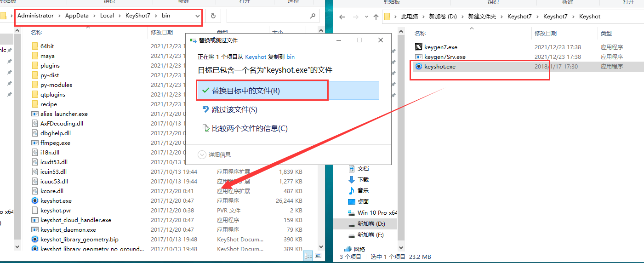Click the AxFDecoding.dll file icon
The width and height of the screenshot is (644, 263).
coord(35,123)
